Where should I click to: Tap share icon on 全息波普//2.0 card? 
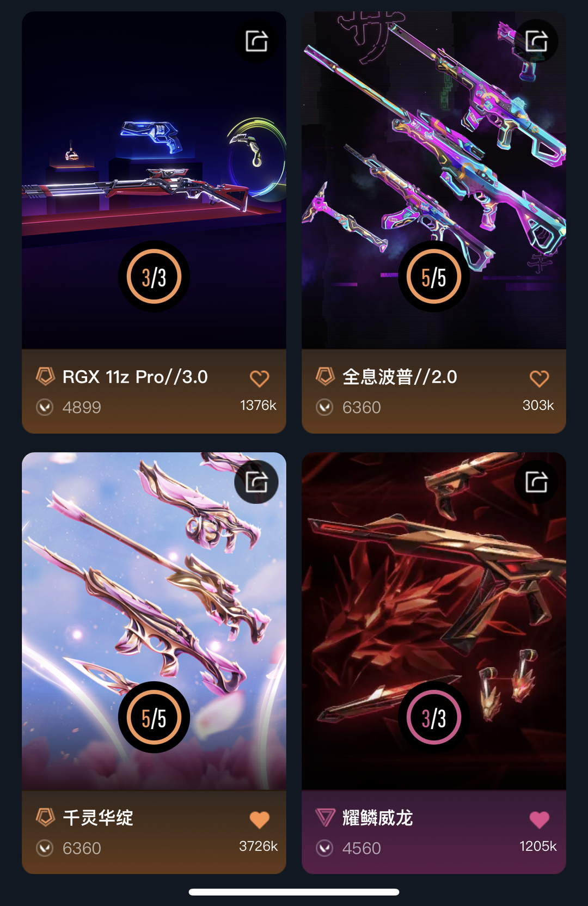tap(536, 41)
